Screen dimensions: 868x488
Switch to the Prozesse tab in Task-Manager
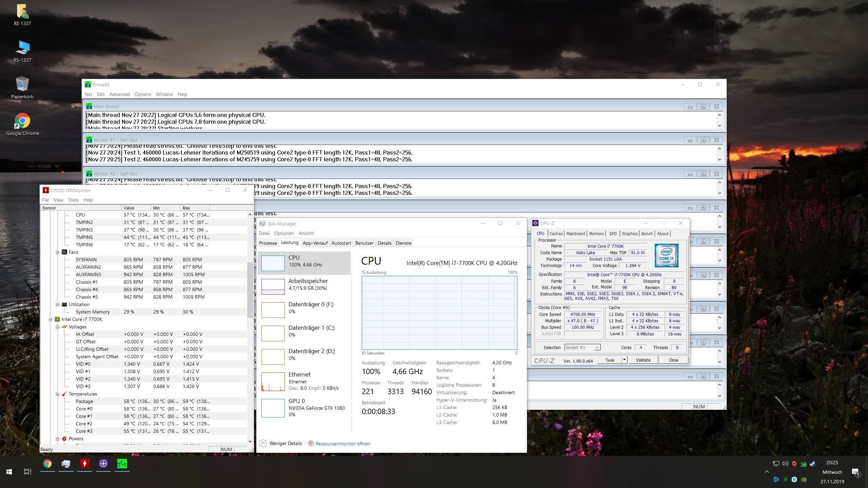[268, 243]
